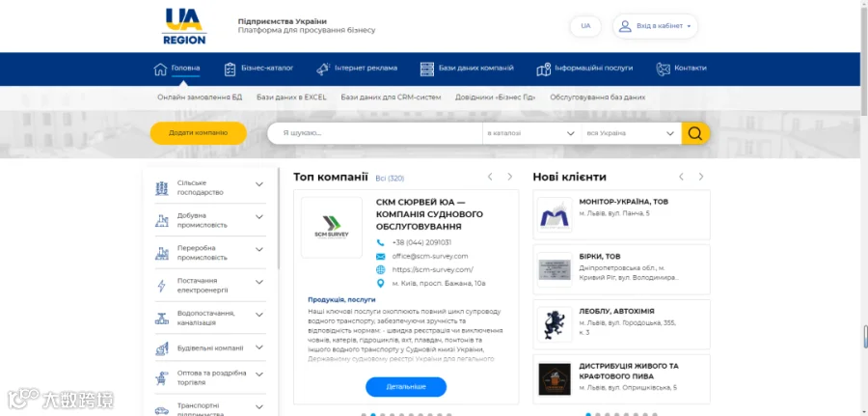Open the Контакти menu item
The height and width of the screenshot is (416, 868).
click(x=691, y=69)
